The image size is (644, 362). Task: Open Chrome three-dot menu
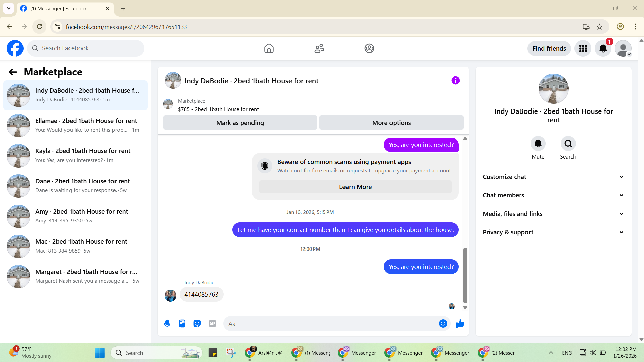(x=635, y=27)
